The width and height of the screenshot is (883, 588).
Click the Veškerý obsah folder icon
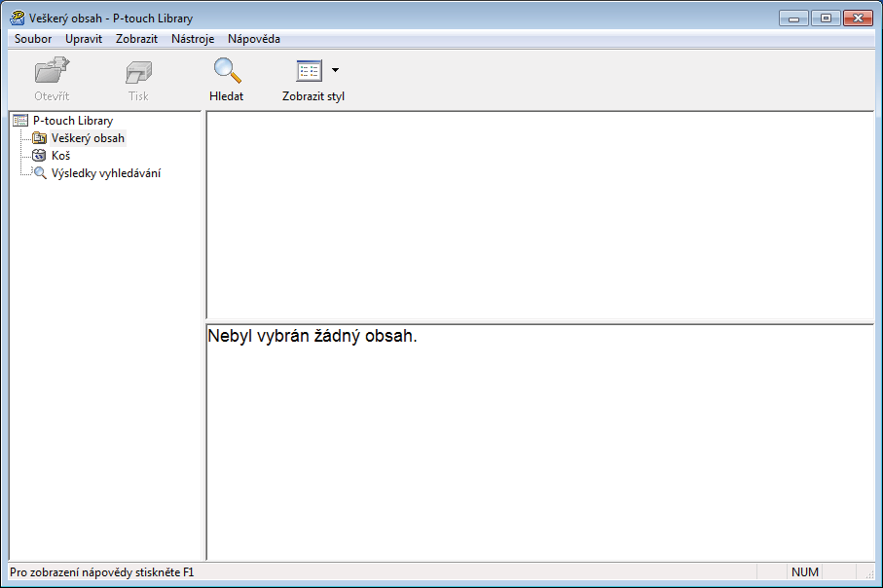tap(39, 138)
